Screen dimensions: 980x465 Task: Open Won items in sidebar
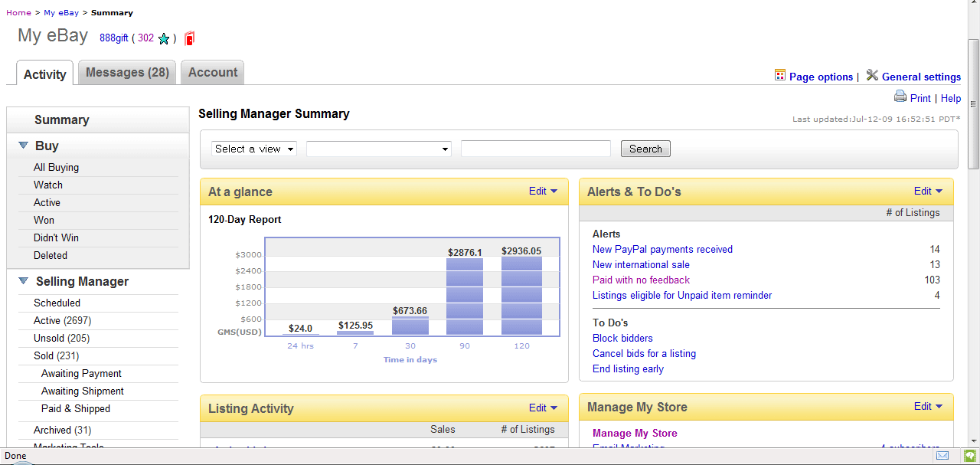pos(44,220)
